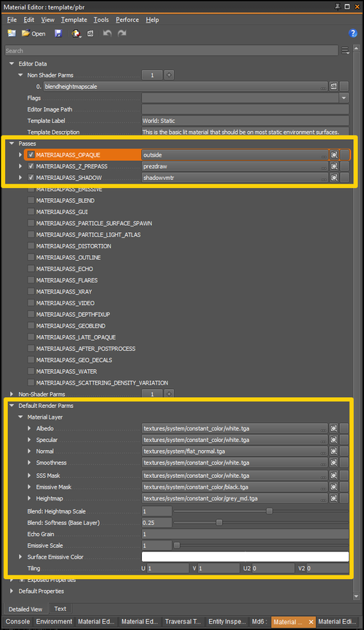The height and width of the screenshot is (630, 364).
Task: Open the Perforce menu
Action: [x=127, y=20]
